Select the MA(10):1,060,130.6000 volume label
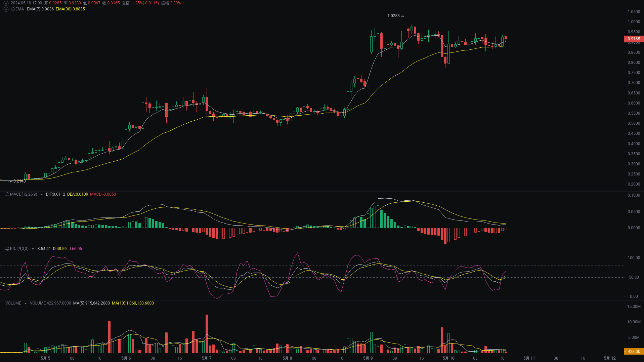 (x=133, y=303)
